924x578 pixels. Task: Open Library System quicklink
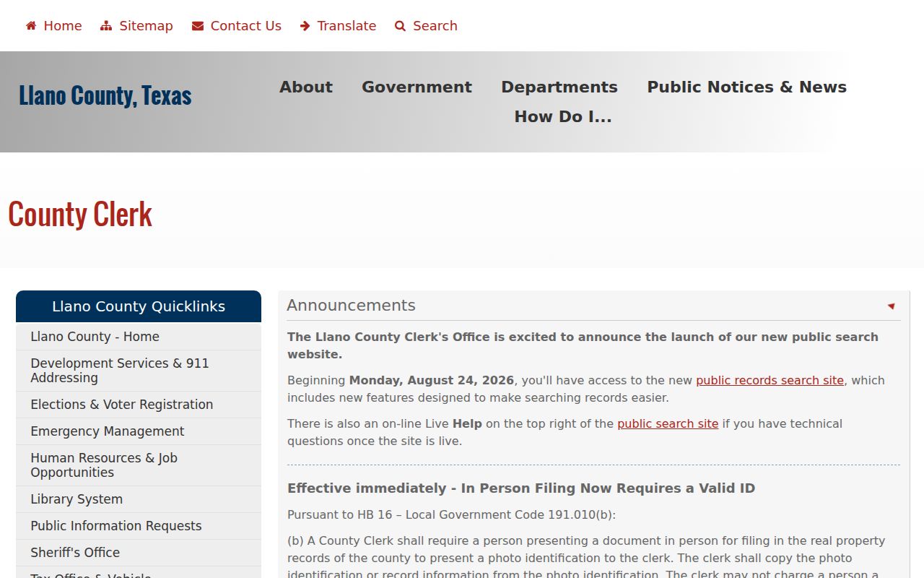(139, 499)
